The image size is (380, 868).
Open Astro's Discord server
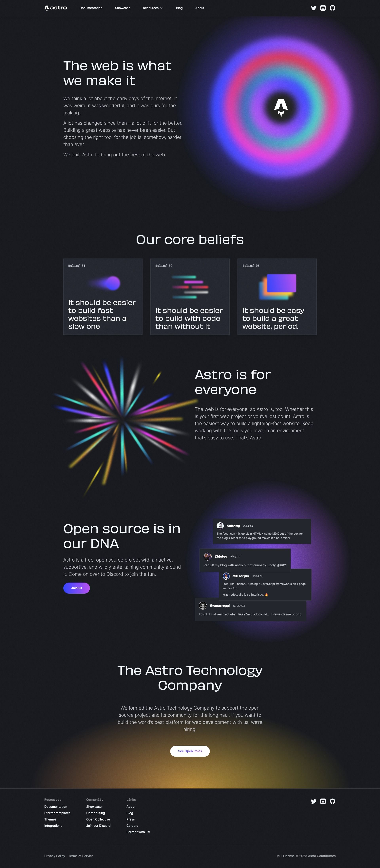pos(323,8)
